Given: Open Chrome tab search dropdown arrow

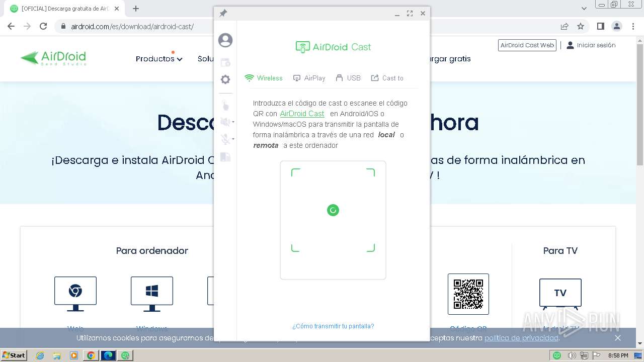Looking at the screenshot, I should point(584,9).
